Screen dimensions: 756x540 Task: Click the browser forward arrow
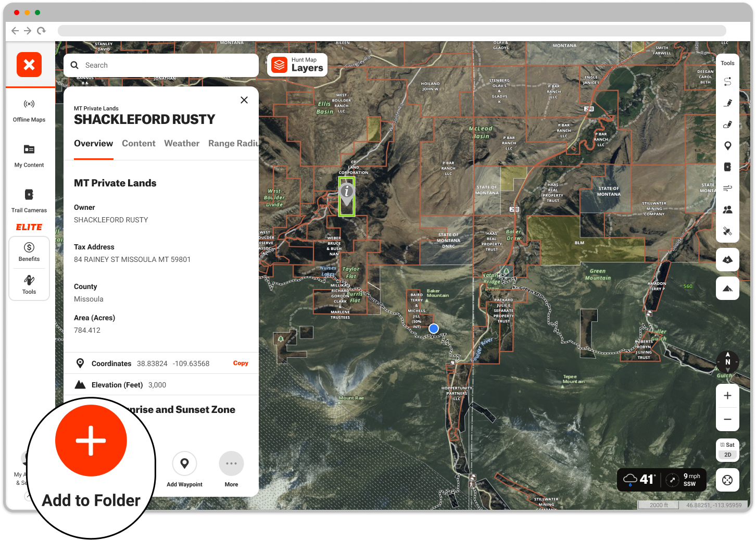coord(28,31)
